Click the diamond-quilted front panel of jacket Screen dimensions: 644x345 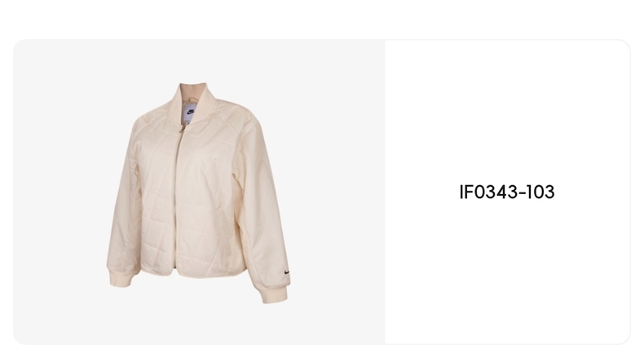(207, 197)
